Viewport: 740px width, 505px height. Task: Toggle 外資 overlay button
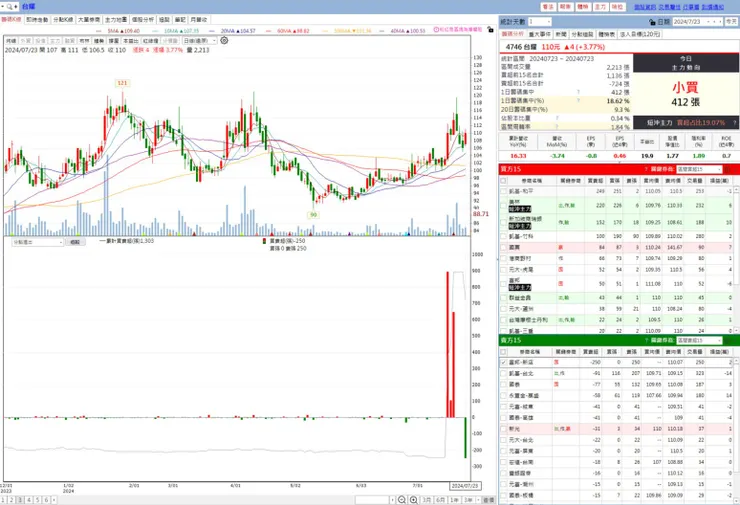pyautogui.click(x=25, y=41)
